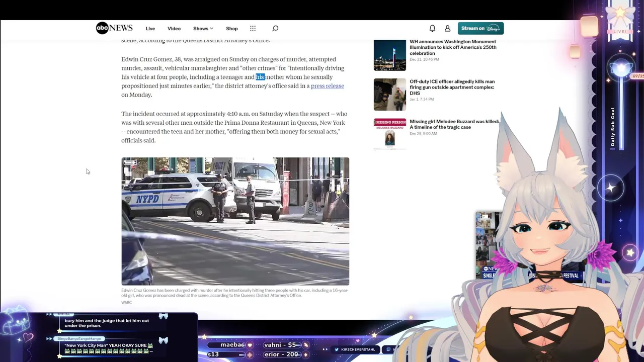Click the "bury him and the judge" chat message
This screenshot has height=362, width=644.
107,323
